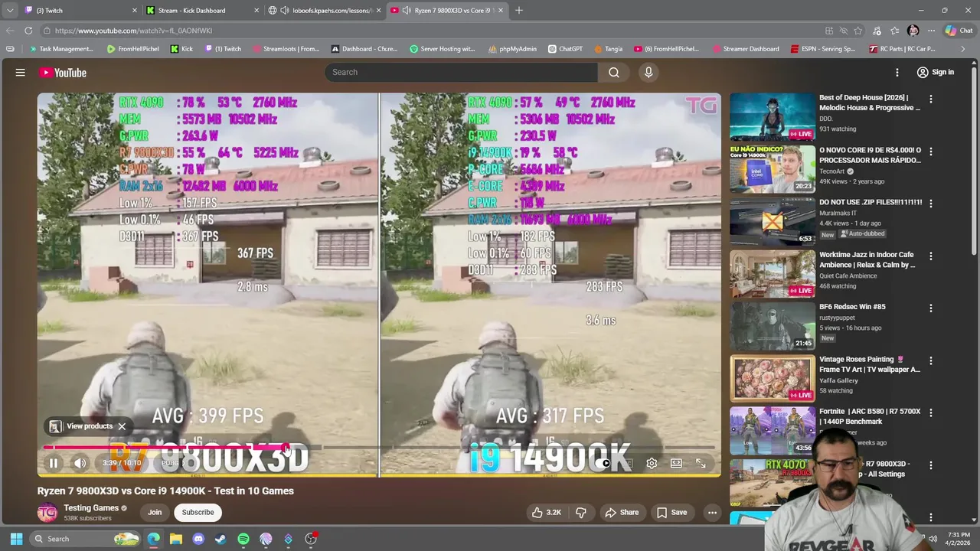Switch to the (3) Twitch browser tab
The width and height of the screenshot is (980, 551).
click(x=80, y=11)
